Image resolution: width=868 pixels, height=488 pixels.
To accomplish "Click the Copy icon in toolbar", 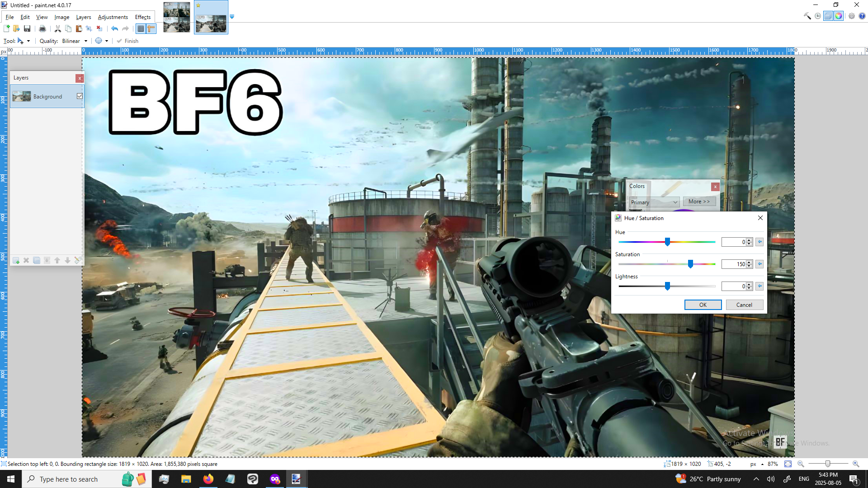I will (68, 28).
